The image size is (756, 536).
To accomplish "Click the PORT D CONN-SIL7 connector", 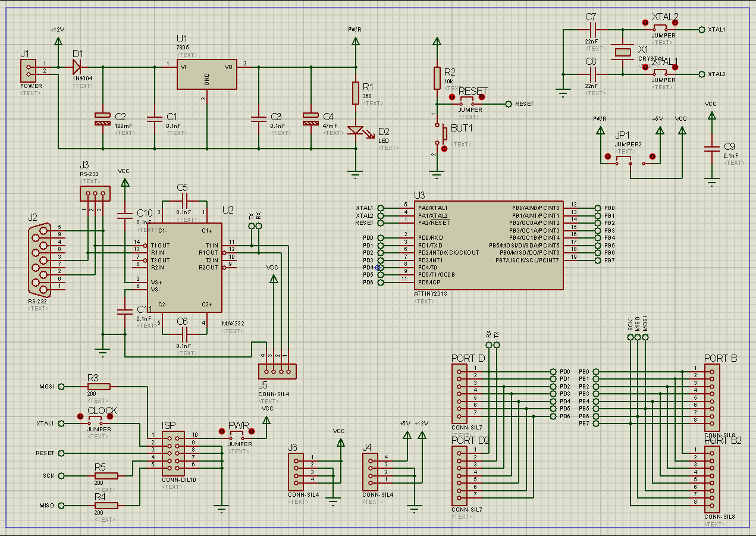I will (459, 394).
